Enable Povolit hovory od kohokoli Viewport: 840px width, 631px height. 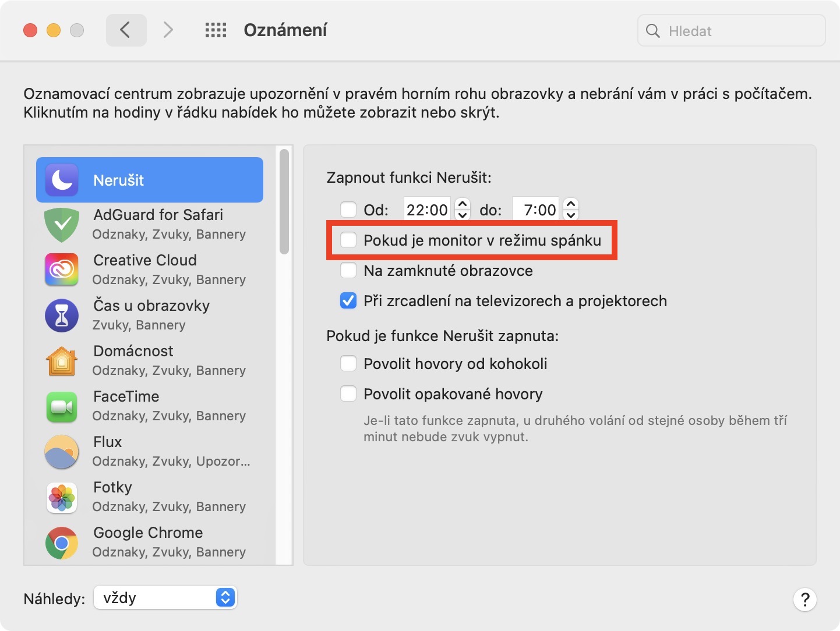tap(348, 363)
